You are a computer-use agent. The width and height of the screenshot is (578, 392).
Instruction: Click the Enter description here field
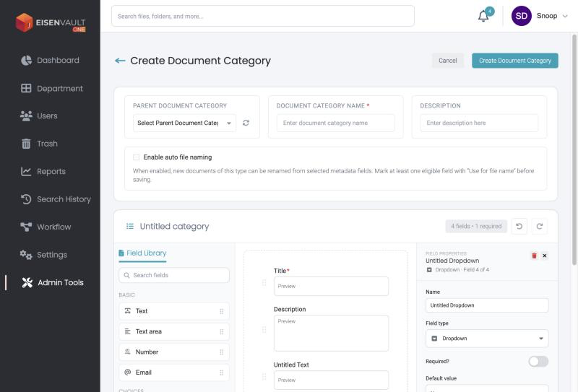479,123
